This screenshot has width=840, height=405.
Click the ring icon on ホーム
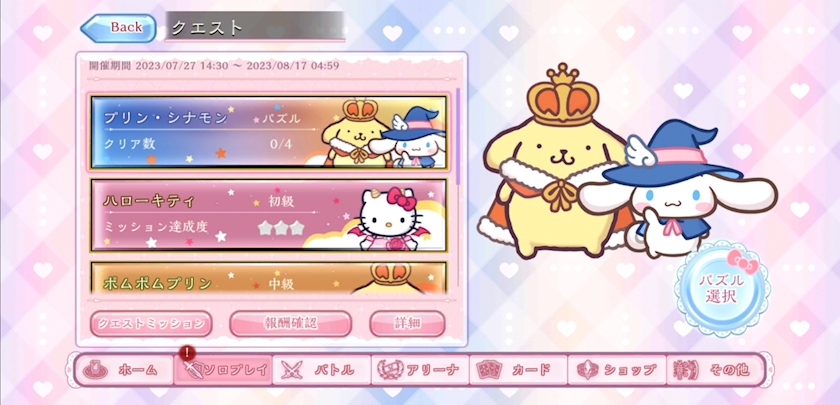click(95, 370)
